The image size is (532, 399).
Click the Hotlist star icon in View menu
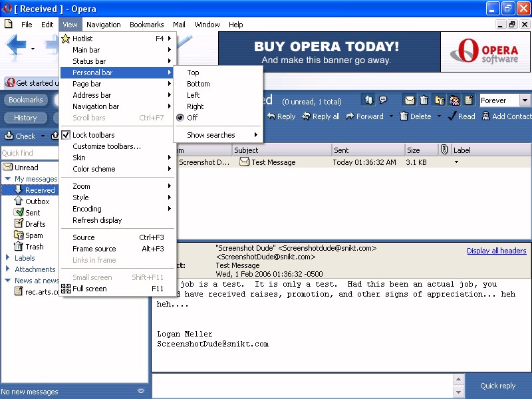[x=66, y=39]
